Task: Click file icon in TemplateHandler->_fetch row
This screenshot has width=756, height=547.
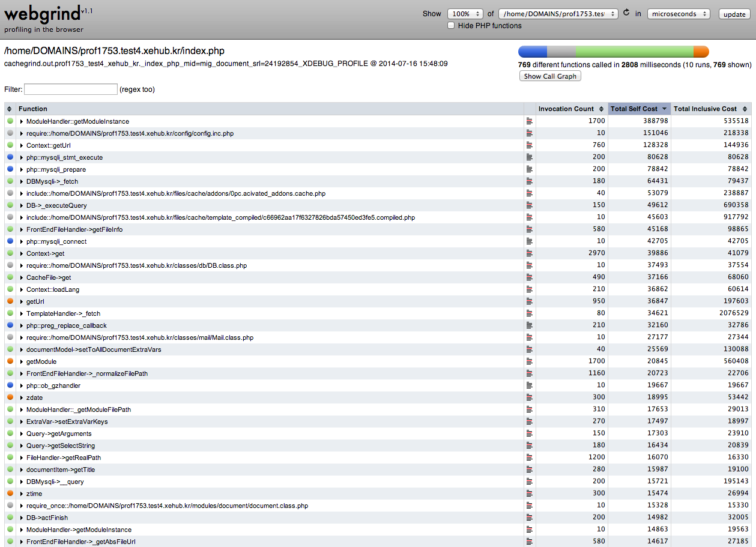Action: pyautogui.click(x=529, y=313)
